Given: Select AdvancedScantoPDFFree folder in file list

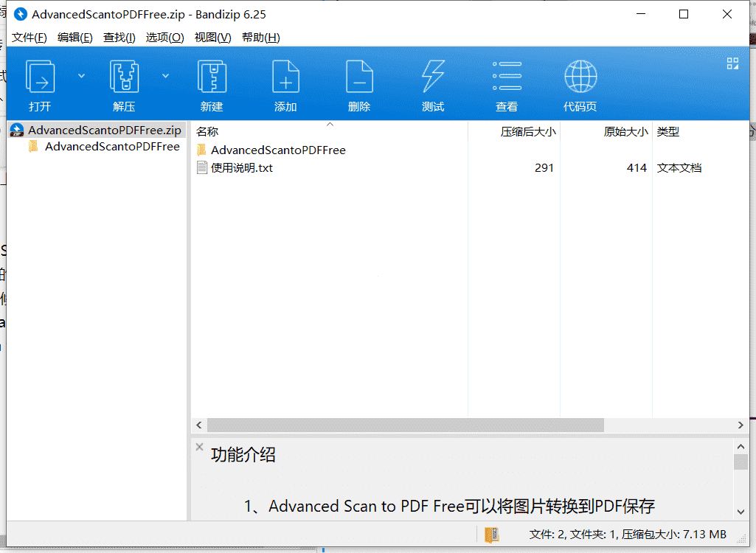Looking at the screenshot, I should point(278,150).
